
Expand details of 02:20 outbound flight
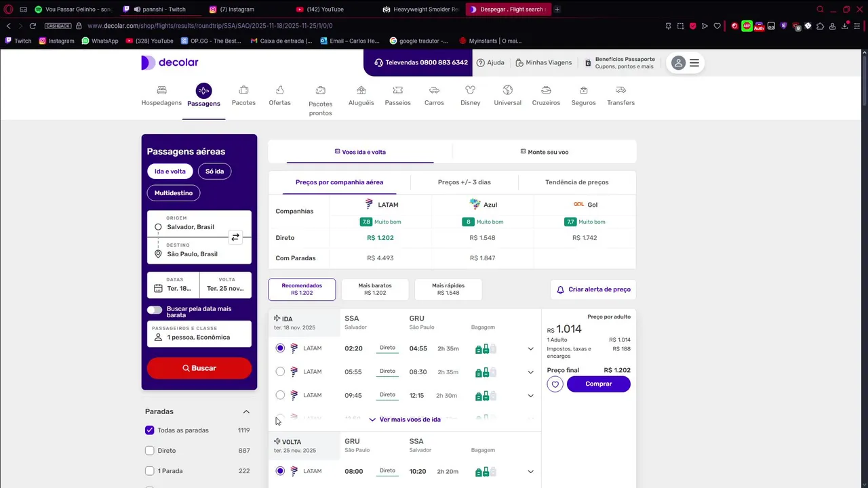[530, 349]
